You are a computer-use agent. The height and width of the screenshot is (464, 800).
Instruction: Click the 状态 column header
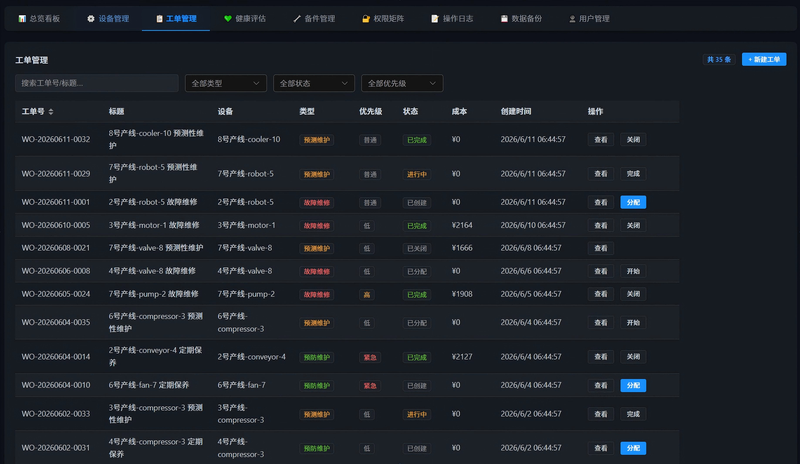pos(411,112)
